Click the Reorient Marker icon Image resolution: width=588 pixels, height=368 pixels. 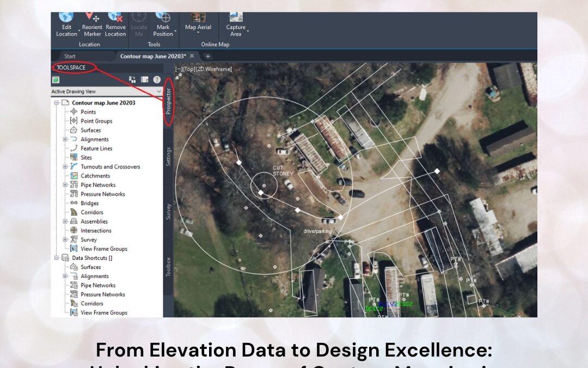click(91, 17)
